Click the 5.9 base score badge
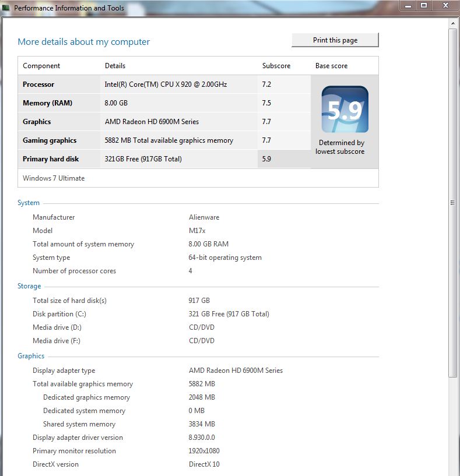The image size is (460, 476). (x=345, y=110)
